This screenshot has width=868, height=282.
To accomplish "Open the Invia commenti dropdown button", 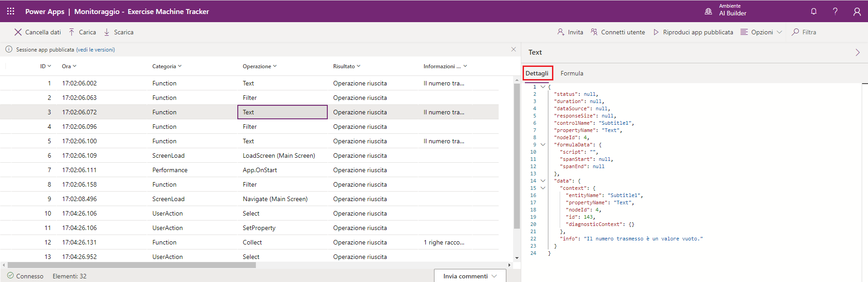I will tap(470, 276).
